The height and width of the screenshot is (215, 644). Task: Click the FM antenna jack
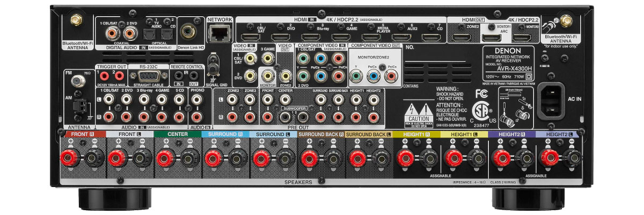click(x=77, y=81)
